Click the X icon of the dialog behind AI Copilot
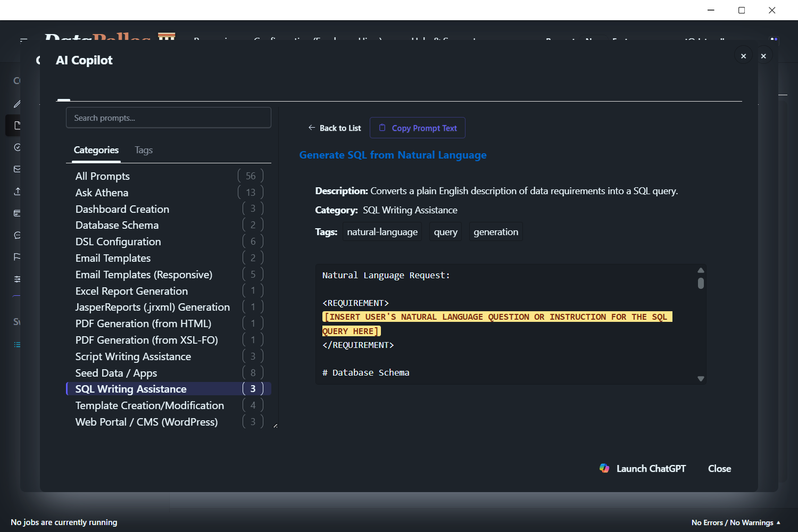Viewport: 798px width, 532px height. 763,56
